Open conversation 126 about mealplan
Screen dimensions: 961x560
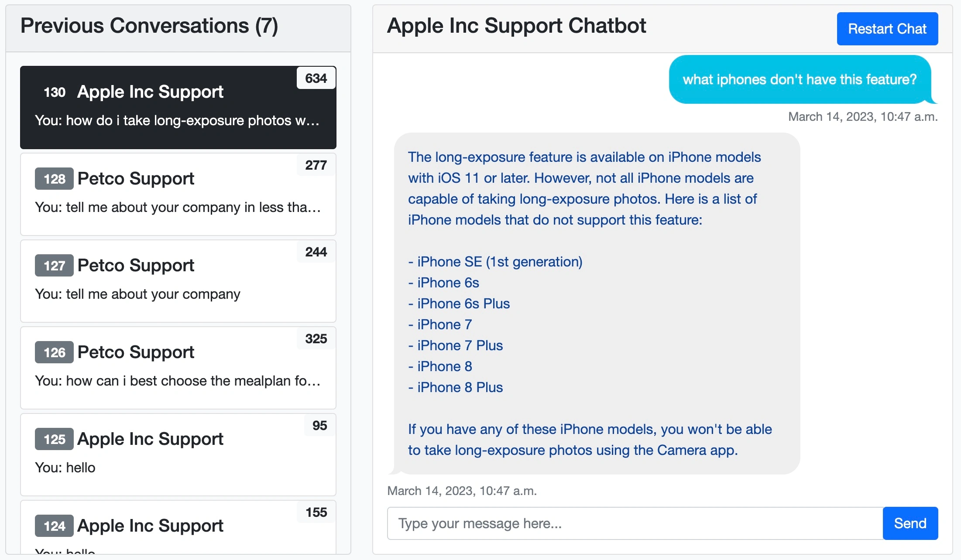pos(178,368)
